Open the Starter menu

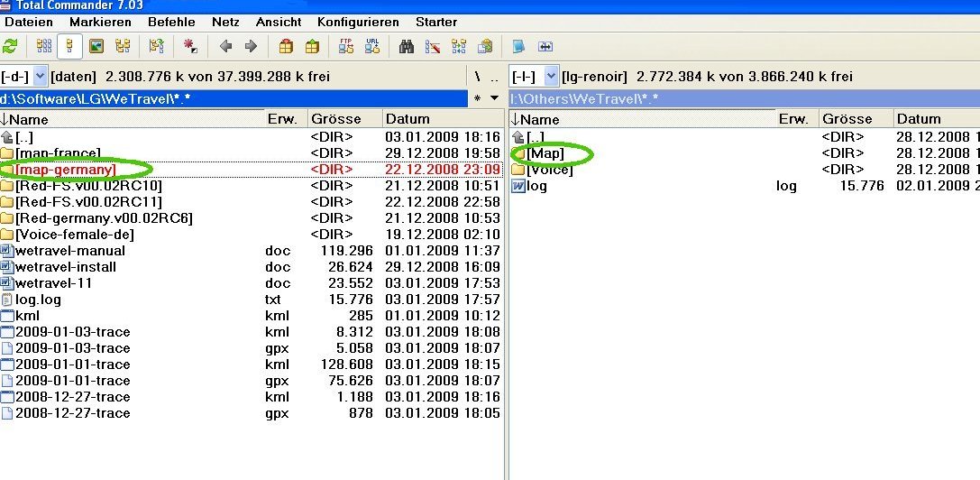click(436, 22)
